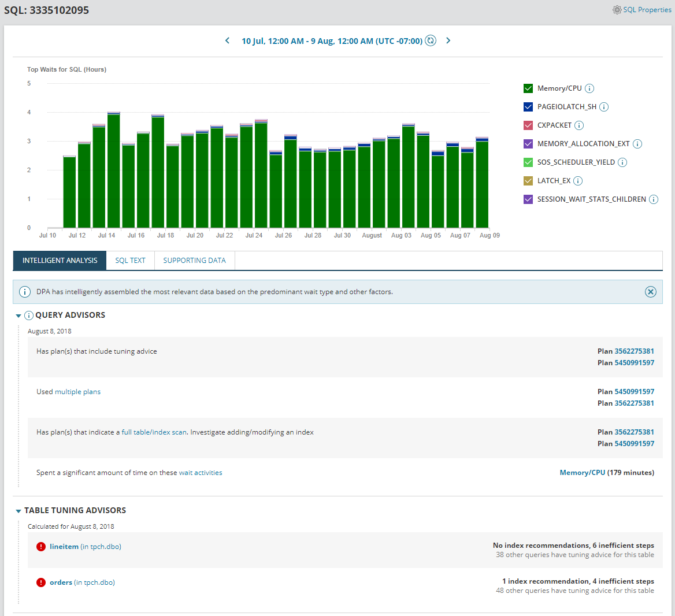This screenshot has width=675, height=616.
Task: Click the Jul 14 tallest chart bar
Action: (114, 170)
